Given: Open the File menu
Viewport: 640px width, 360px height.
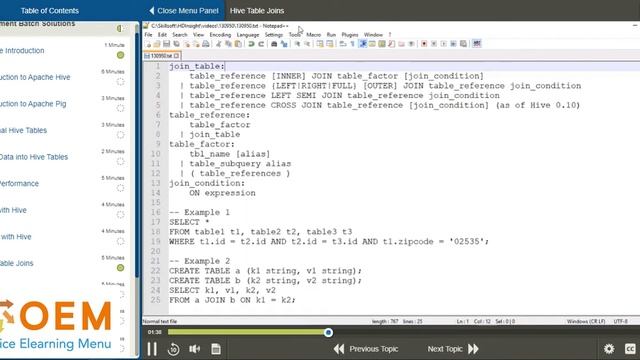Looking at the screenshot, I should coord(148,35).
